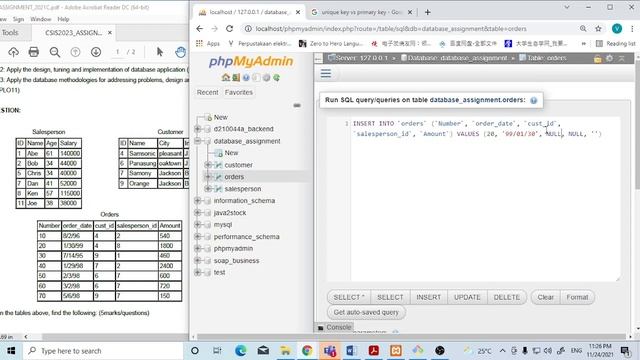
Task: Click New under database_assignment
Action: 231,153
